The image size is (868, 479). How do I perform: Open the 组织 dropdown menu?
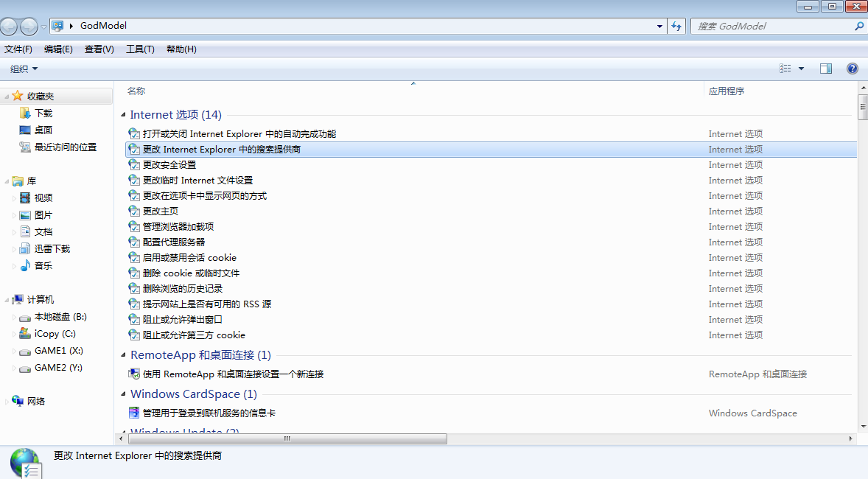click(x=22, y=68)
